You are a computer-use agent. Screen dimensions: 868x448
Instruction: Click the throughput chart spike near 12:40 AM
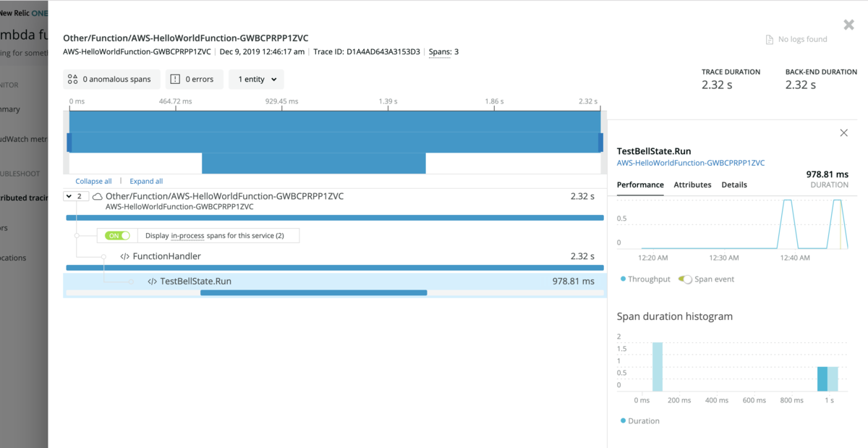click(787, 224)
